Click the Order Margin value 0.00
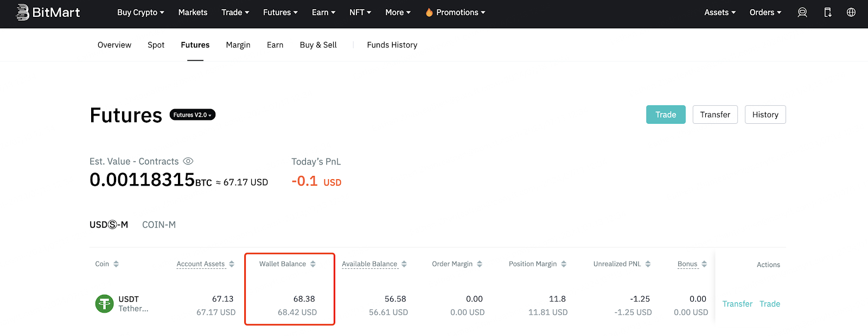Image resolution: width=868 pixels, height=336 pixels. click(x=474, y=299)
